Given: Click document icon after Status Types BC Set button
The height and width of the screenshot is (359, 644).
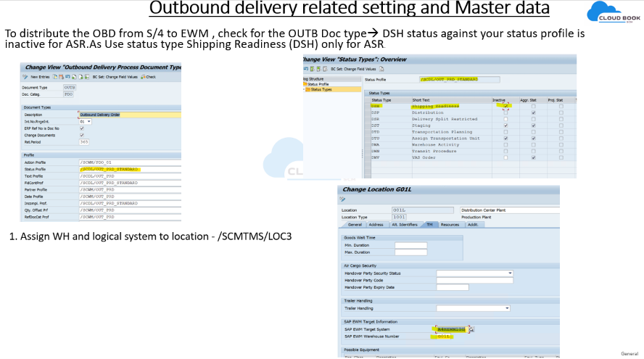Looking at the screenshot, I should (381, 69).
